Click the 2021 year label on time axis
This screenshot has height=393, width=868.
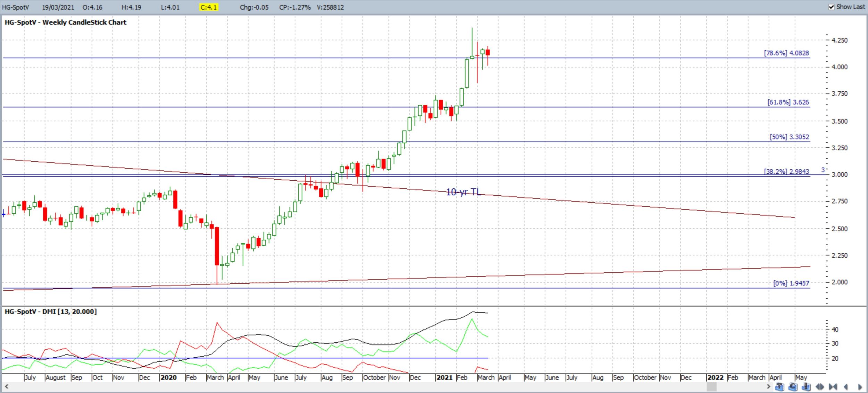click(444, 377)
